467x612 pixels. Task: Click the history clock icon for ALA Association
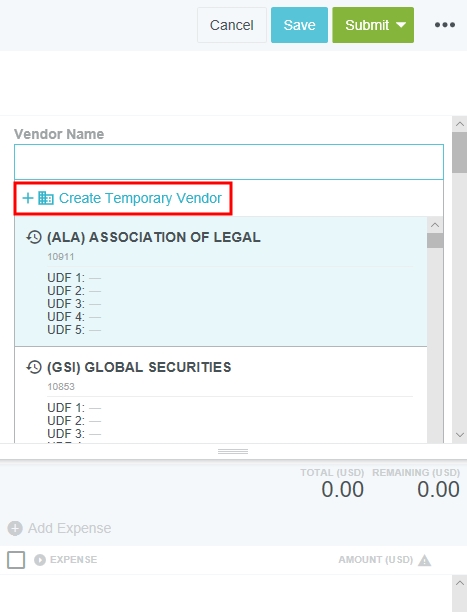tap(34, 237)
